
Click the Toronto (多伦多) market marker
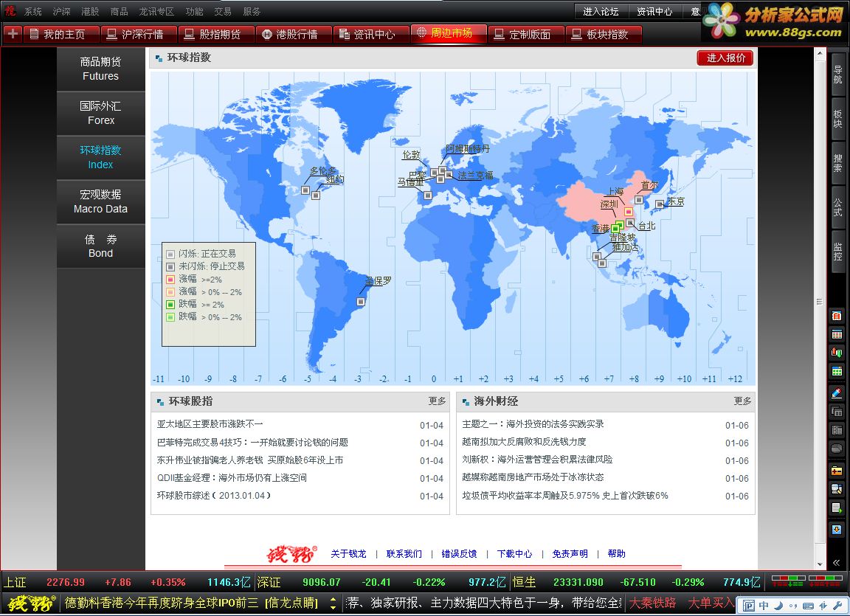pyautogui.click(x=305, y=190)
